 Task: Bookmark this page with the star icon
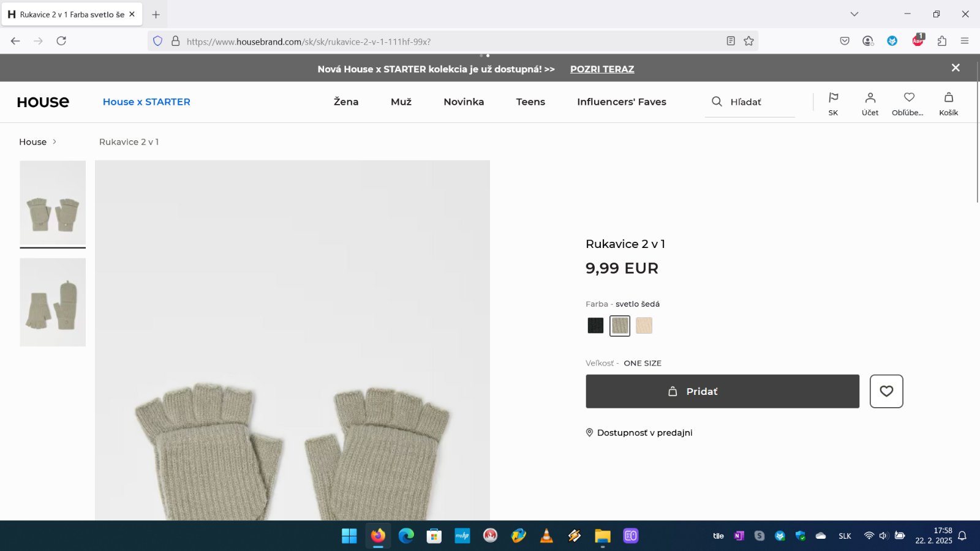click(748, 41)
